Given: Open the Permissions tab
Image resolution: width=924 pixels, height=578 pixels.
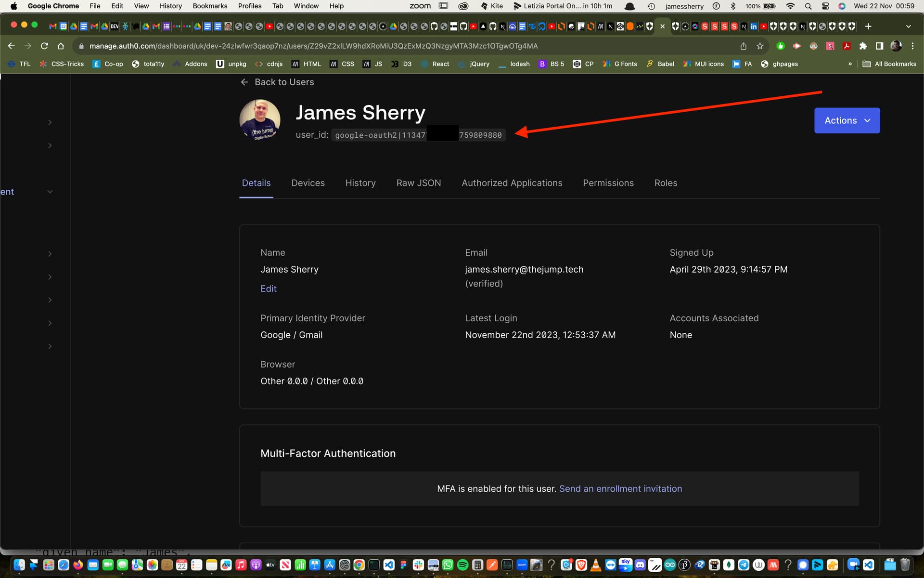Looking at the screenshot, I should point(608,183).
